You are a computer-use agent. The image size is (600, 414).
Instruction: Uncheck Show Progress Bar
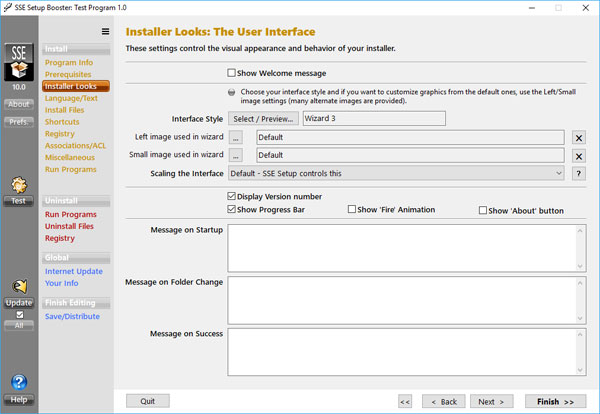[231, 209]
